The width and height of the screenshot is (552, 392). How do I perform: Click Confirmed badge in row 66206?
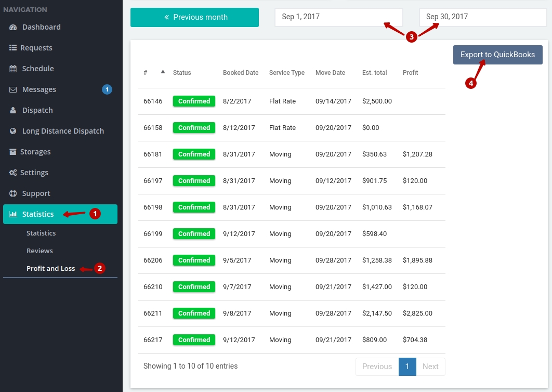(194, 260)
